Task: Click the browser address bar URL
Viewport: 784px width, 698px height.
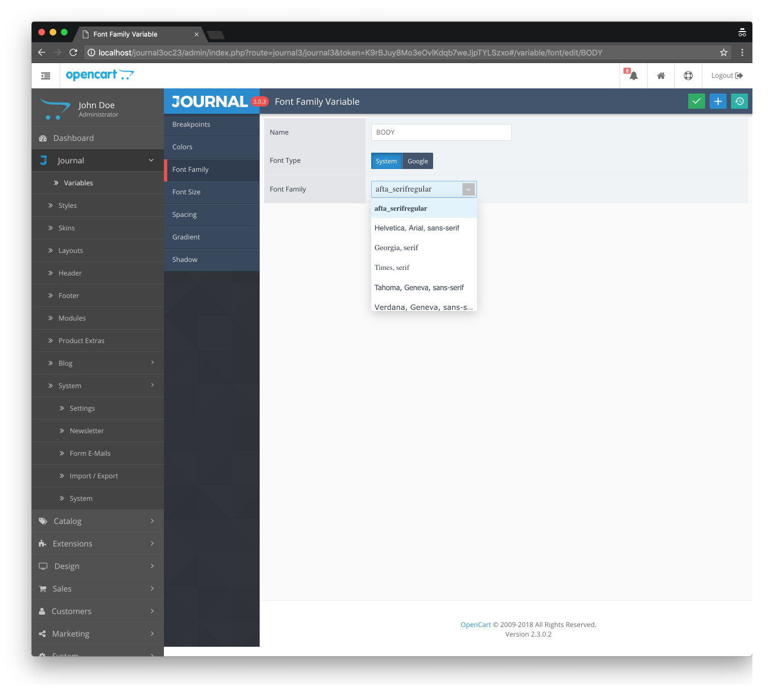Action: click(x=350, y=52)
